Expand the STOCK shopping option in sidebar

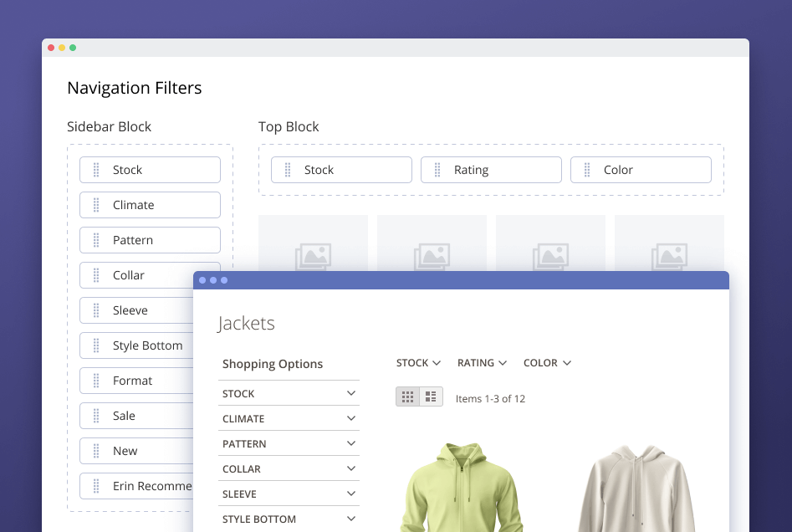[x=351, y=393]
